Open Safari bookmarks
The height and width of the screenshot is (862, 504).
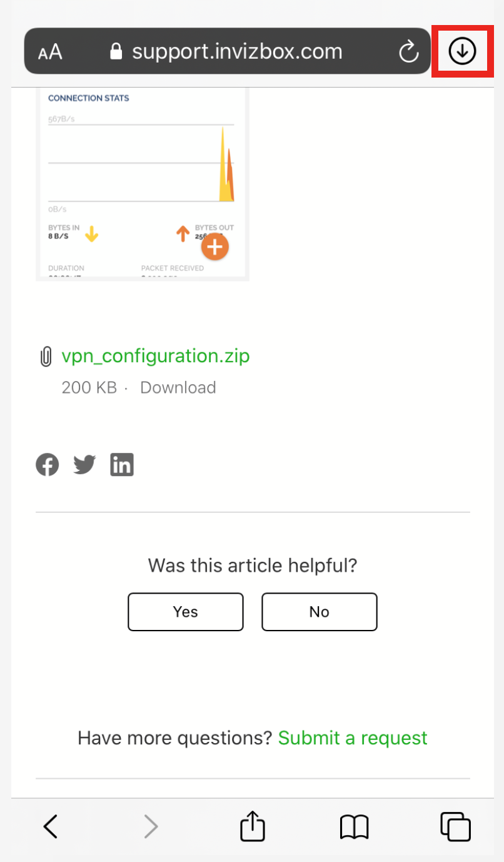tap(354, 827)
